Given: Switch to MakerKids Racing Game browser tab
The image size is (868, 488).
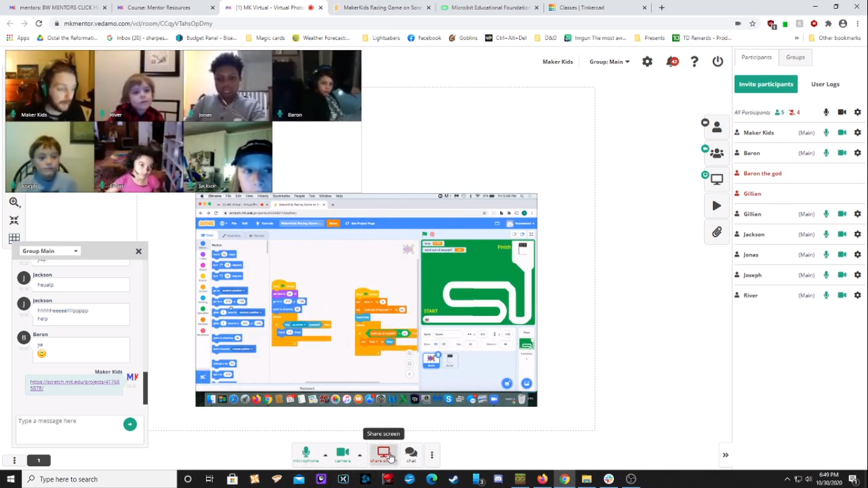Looking at the screenshot, I should (x=382, y=8).
